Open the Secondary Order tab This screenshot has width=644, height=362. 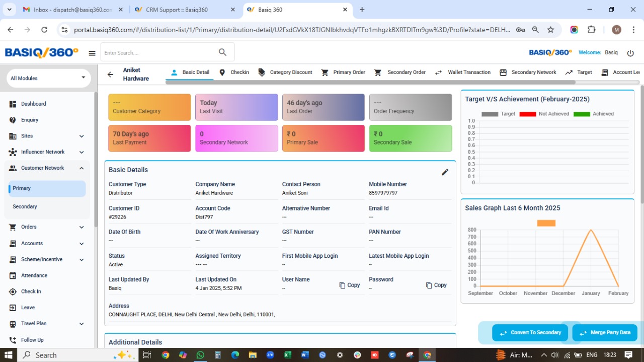coord(400,72)
